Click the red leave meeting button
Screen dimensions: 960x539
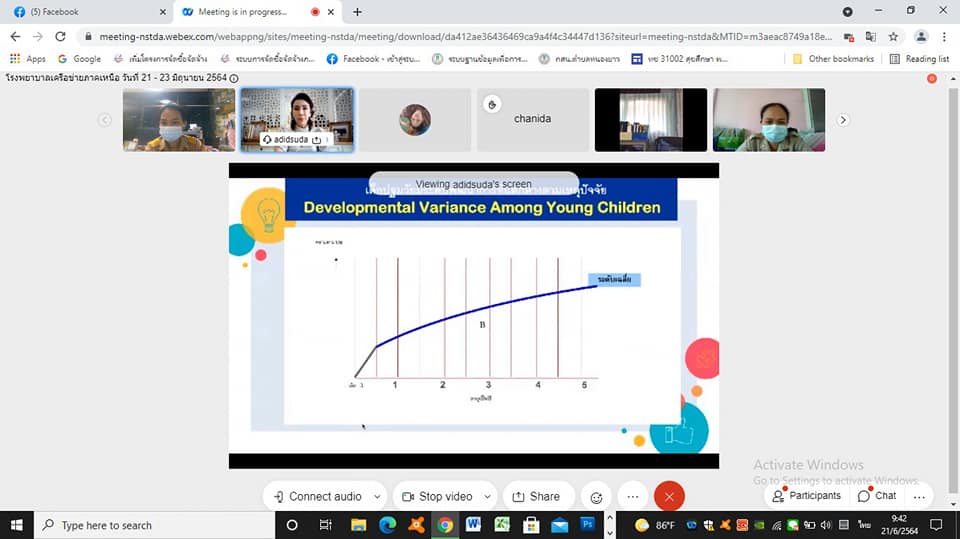[x=669, y=496]
